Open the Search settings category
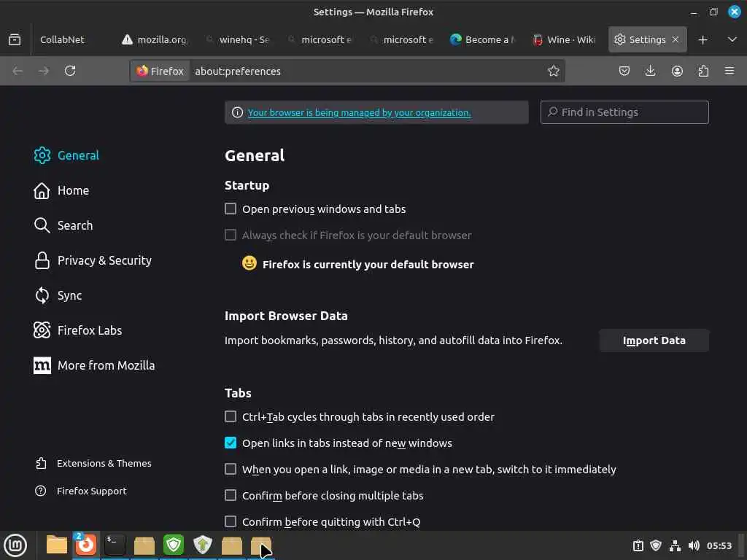This screenshot has height=560, width=747. click(63, 225)
